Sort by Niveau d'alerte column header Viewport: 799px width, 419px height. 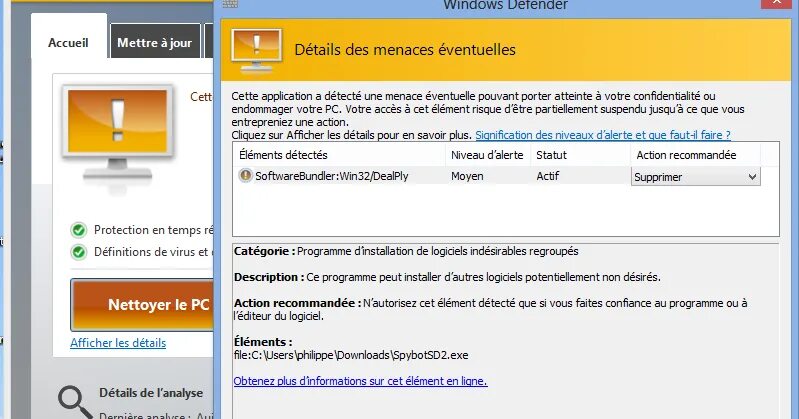487,155
